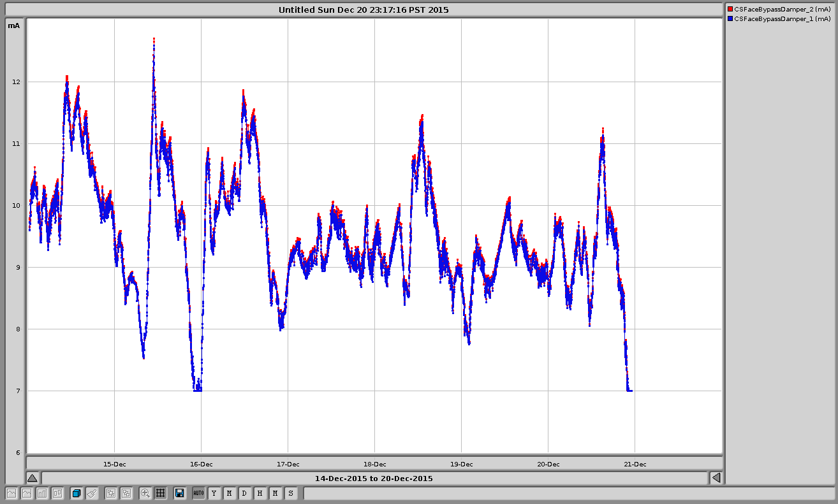Click the blue CSFaceBypassDamper_1 color swatch
838x504 pixels.
click(x=730, y=19)
